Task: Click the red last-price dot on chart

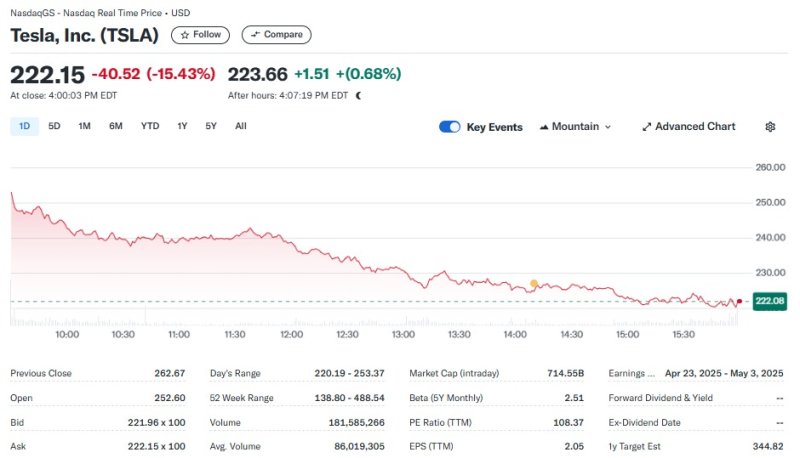Action: [738, 301]
